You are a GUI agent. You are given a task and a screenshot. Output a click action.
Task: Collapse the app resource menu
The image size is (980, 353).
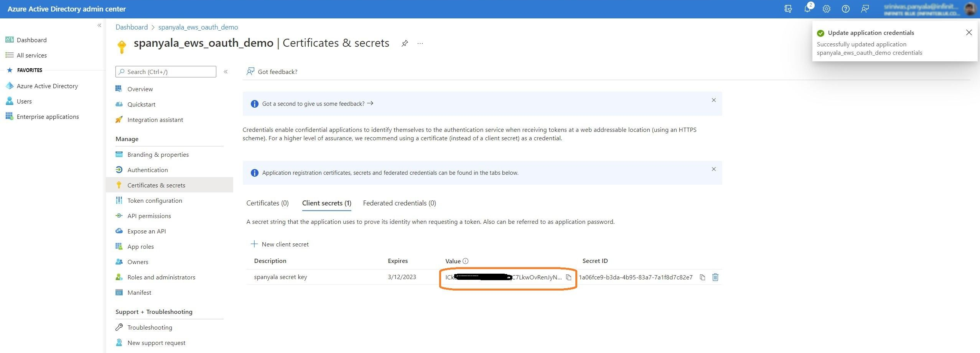pyautogui.click(x=226, y=72)
